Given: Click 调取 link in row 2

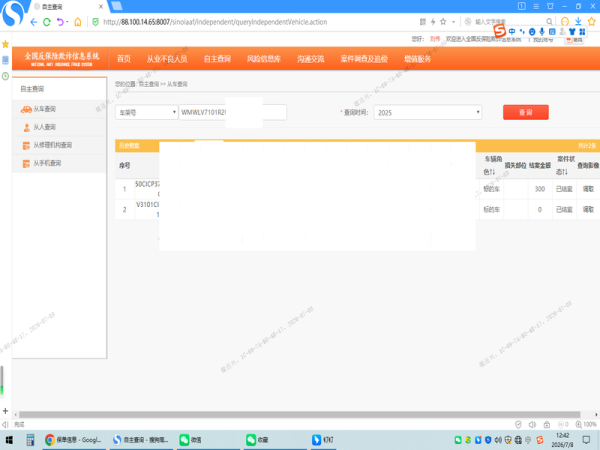Looking at the screenshot, I should point(588,209).
